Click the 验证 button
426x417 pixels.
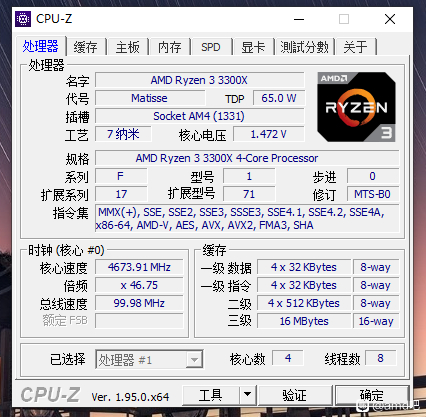point(295,395)
